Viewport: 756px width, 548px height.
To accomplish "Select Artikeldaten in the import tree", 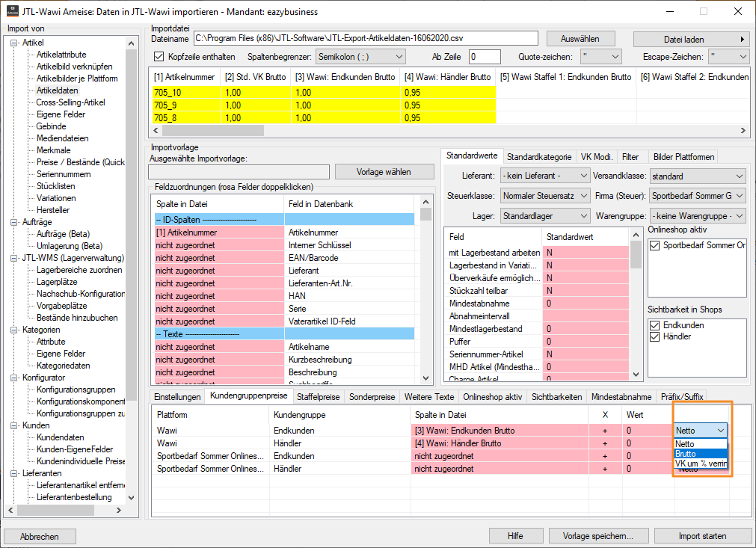I will click(58, 90).
